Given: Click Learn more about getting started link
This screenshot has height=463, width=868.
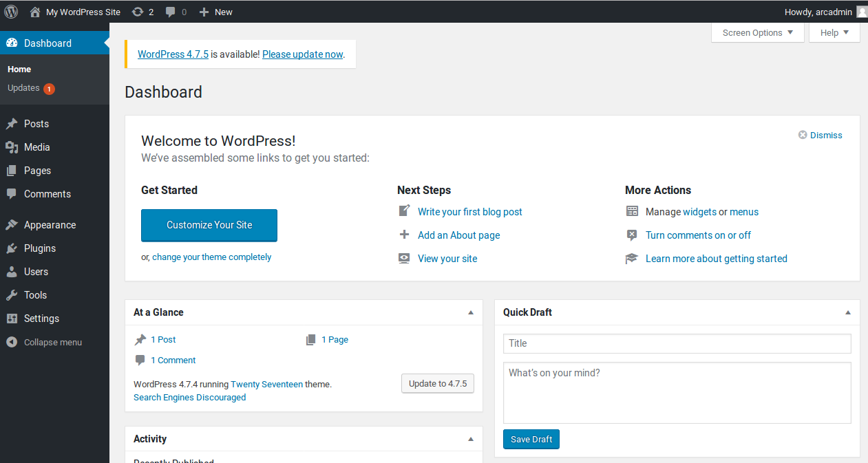Looking at the screenshot, I should click(717, 259).
